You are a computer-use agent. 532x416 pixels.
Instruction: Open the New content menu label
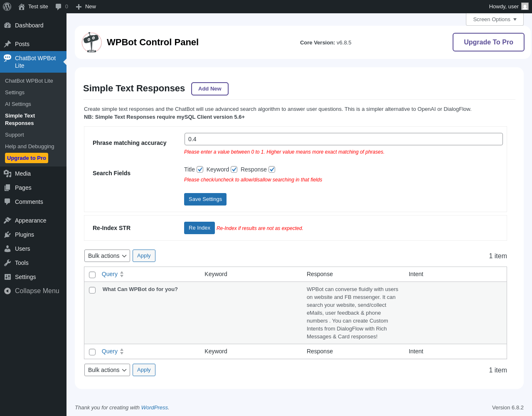[x=91, y=7]
